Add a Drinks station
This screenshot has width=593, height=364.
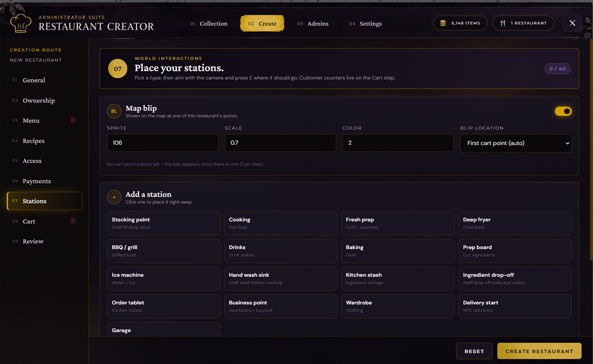click(x=281, y=251)
